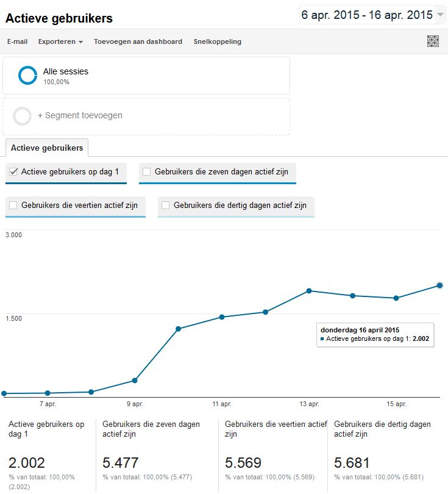448x494 pixels.
Task: Select the 13 apr. data point on graph
Action: pyautogui.click(x=309, y=291)
